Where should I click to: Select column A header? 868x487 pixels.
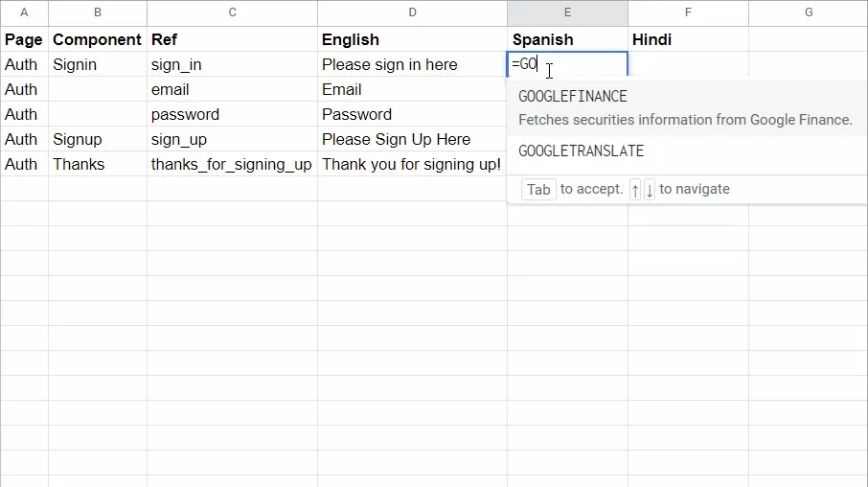coord(24,12)
